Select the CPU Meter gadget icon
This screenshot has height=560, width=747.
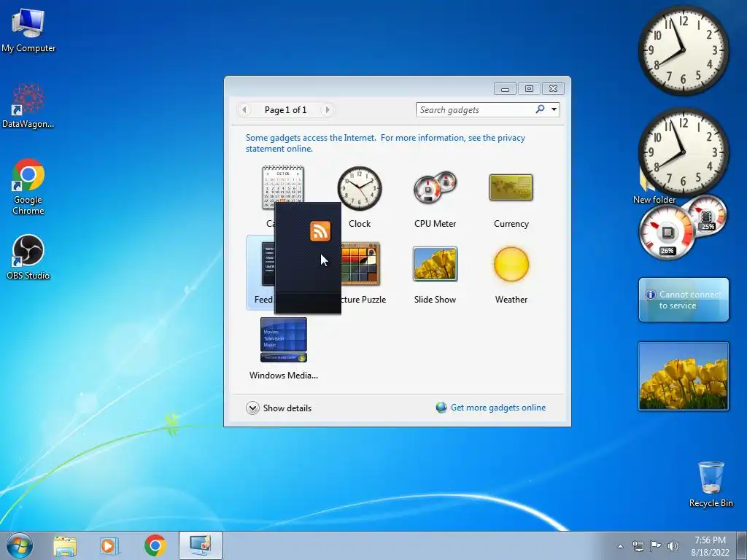coord(435,187)
